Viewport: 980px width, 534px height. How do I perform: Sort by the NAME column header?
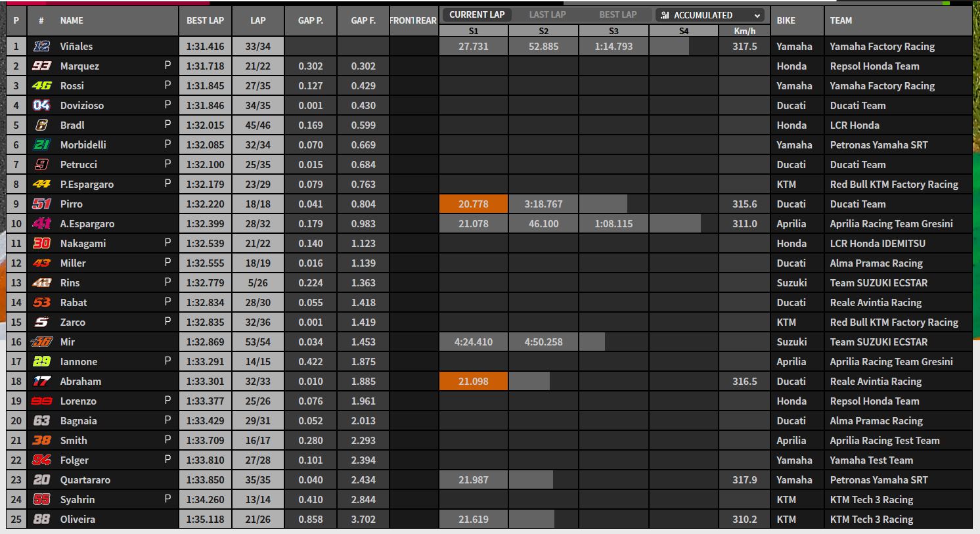click(72, 20)
